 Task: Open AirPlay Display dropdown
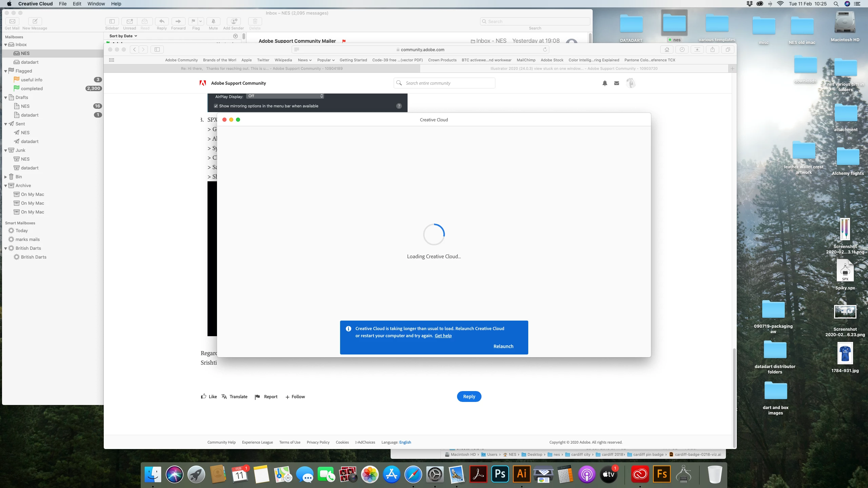[x=285, y=96]
